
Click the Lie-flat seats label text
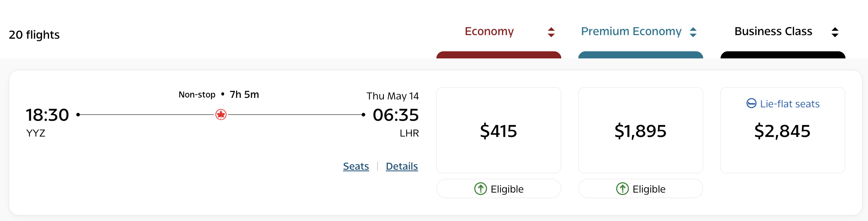click(x=789, y=104)
